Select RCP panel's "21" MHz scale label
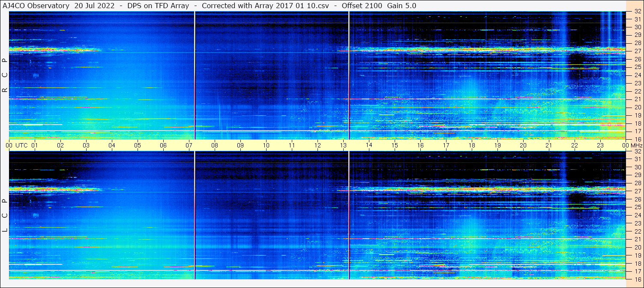This screenshot has width=644, height=288. tap(637, 99)
